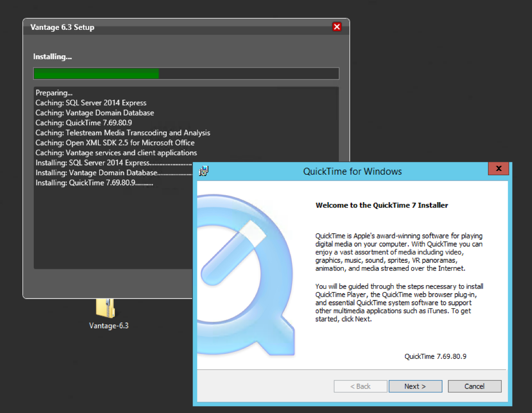Click 'Welcome to the QuickTime 7 Installer' heading
Viewport: 532px width, 413px height.
pos(382,205)
